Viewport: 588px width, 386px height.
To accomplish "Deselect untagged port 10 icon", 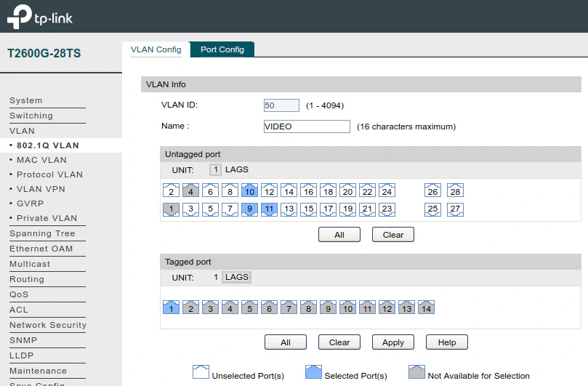I will pyautogui.click(x=250, y=190).
